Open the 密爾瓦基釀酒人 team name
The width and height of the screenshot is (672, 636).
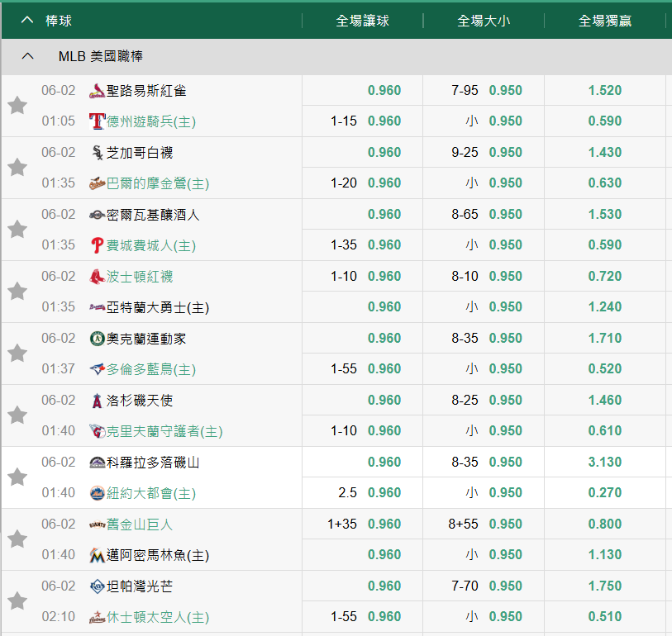[x=153, y=215]
